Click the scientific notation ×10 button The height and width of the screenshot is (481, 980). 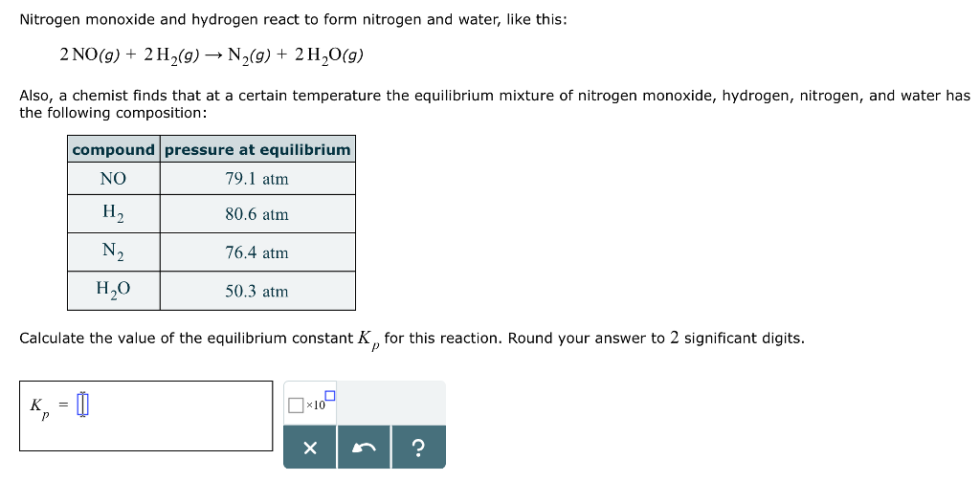pos(311,403)
